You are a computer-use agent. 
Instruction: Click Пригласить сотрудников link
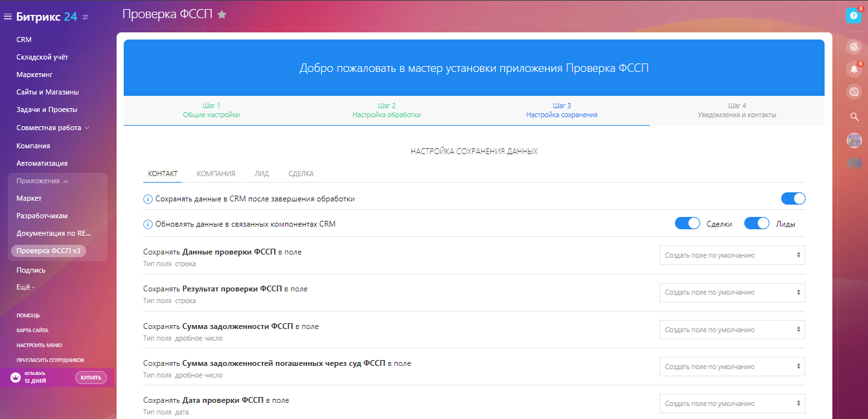click(50, 360)
